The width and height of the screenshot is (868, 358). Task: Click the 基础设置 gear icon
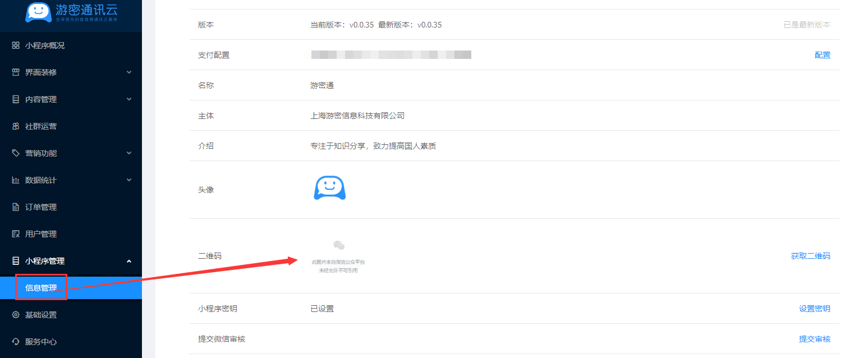16,315
